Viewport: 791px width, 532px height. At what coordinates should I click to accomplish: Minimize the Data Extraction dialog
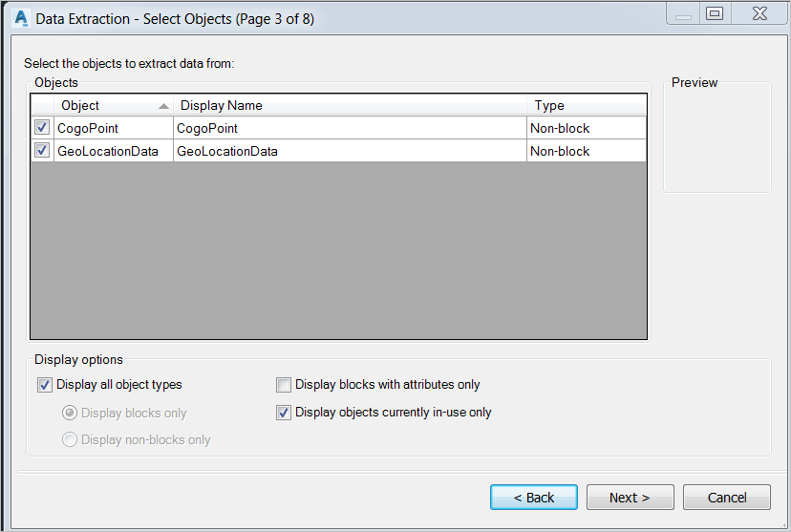tap(683, 14)
